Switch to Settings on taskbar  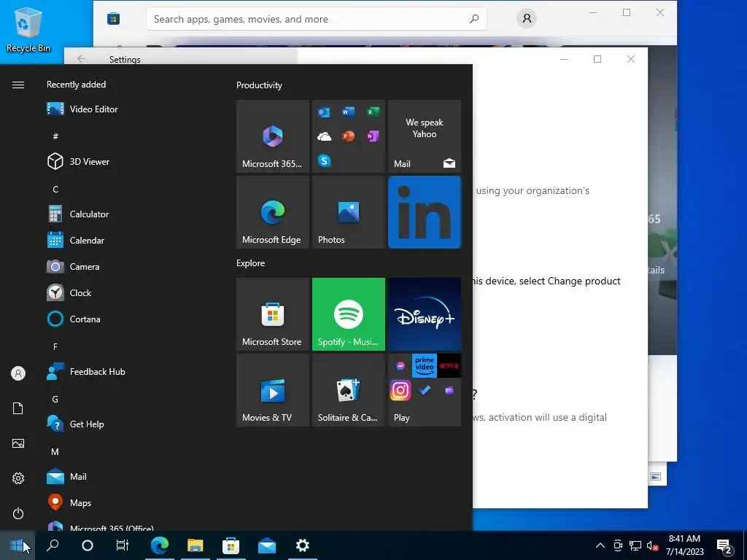(303, 545)
